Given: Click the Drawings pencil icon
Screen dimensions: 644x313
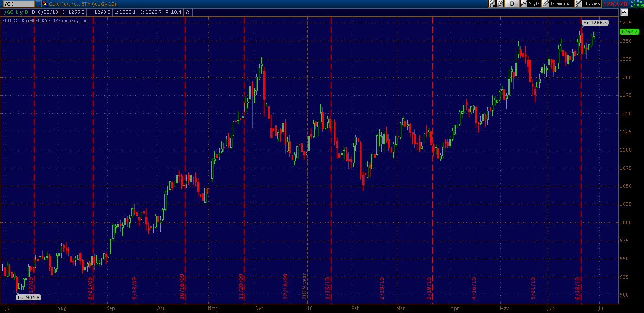Looking at the screenshot, I should click(x=545, y=3).
